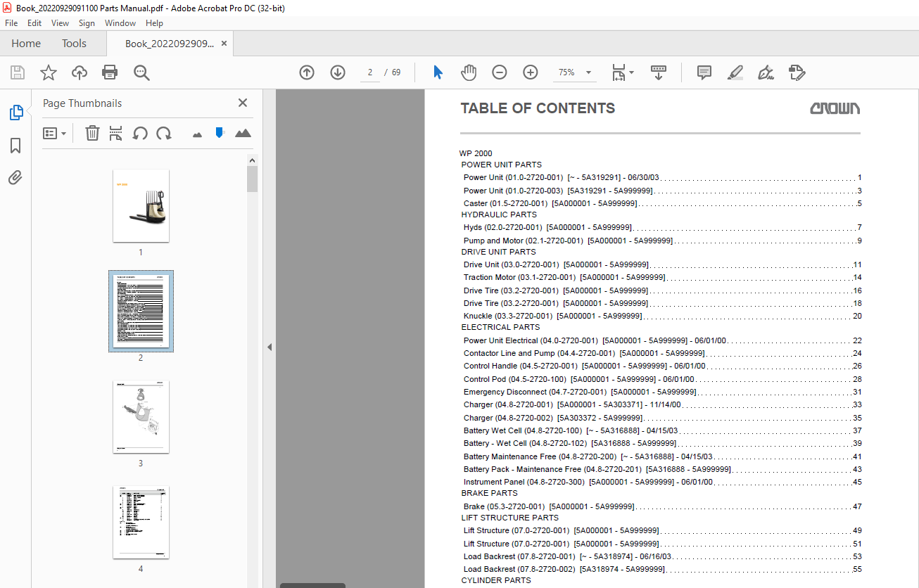Image resolution: width=919 pixels, height=588 pixels.
Task: Open the Attachments paperclip pane
Action: [15, 178]
